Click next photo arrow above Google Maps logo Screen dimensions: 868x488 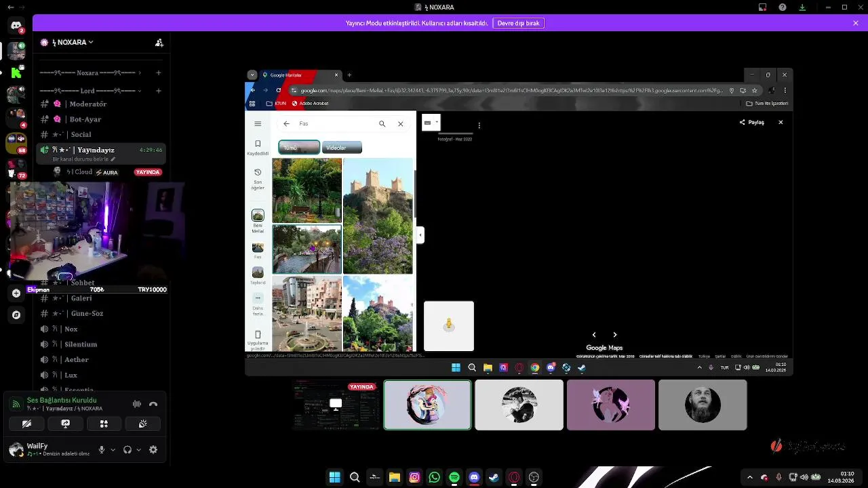[615, 335]
